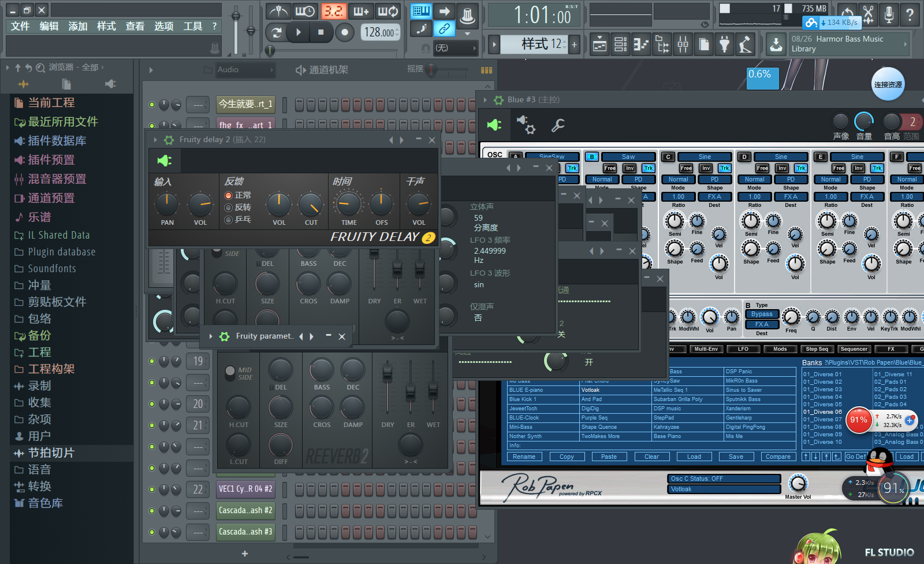
Task: Open the 文件 menu
Action: click(20, 26)
